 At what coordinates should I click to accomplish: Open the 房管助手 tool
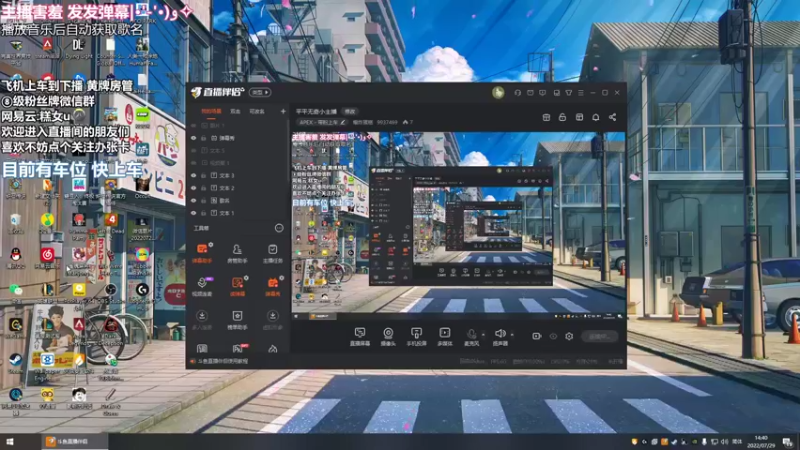[237, 253]
